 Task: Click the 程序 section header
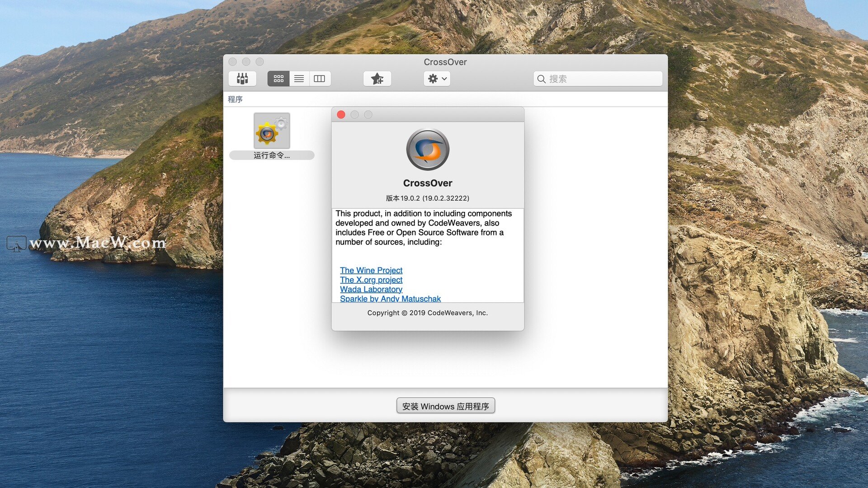click(235, 99)
